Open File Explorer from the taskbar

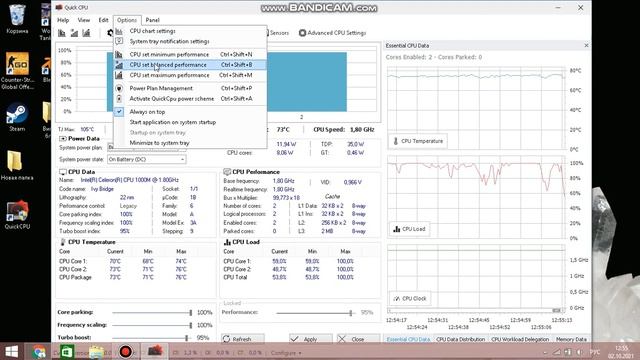pos(96,352)
